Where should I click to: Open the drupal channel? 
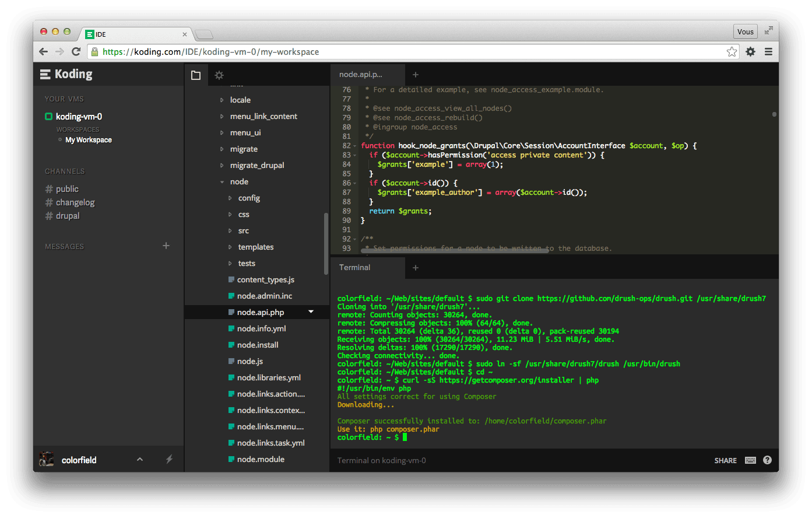click(x=68, y=216)
